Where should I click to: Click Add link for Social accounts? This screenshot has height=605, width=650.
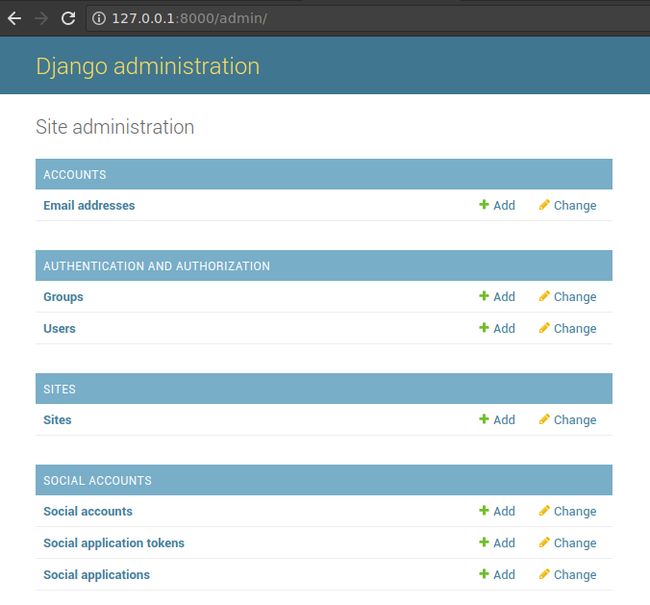(x=504, y=511)
